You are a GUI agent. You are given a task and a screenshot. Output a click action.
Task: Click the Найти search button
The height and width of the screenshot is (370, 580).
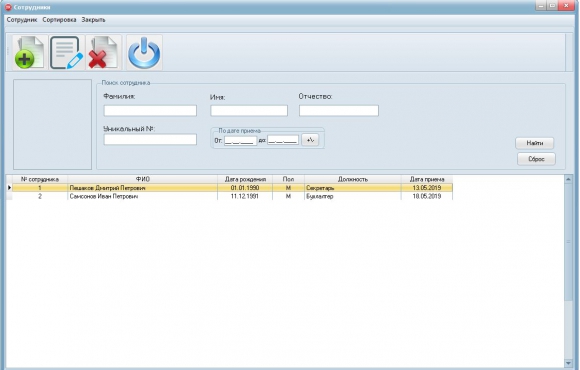click(535, 143)
